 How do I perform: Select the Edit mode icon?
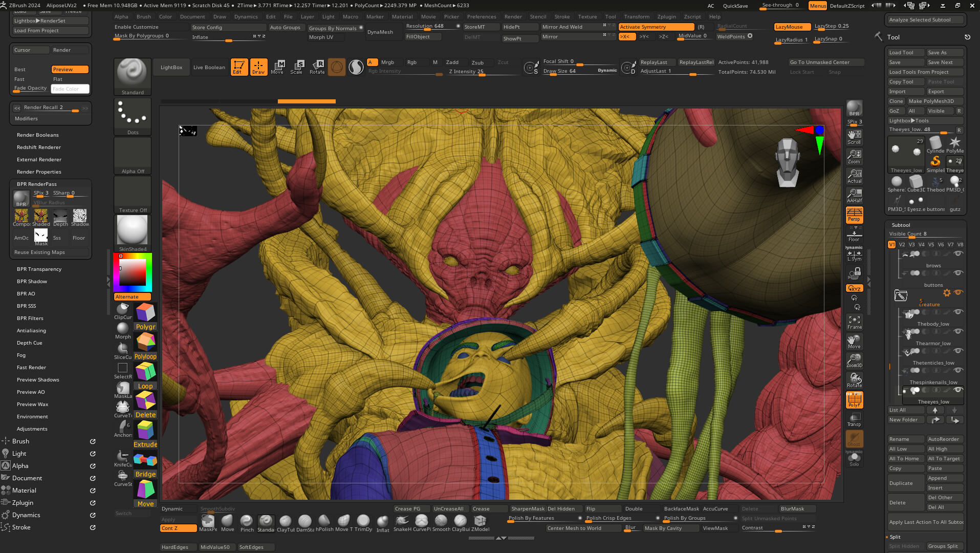coord(239,67)
